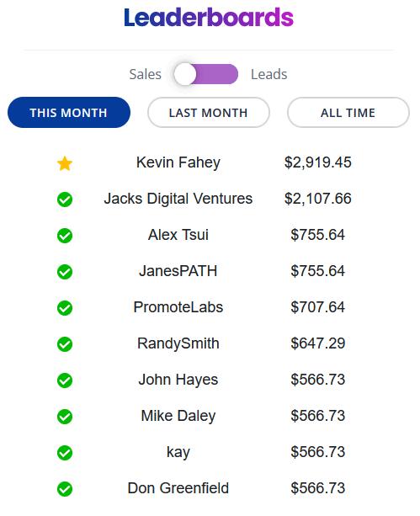
Task: Select the Sales label
Action: click(145, 74)
